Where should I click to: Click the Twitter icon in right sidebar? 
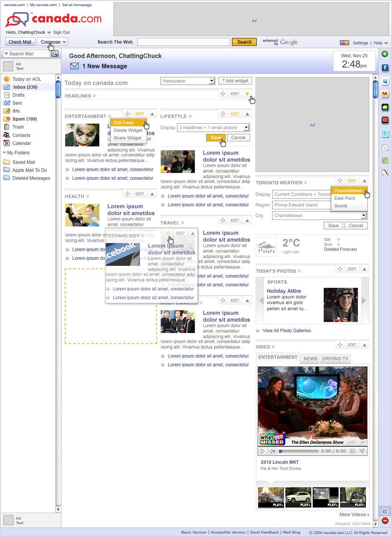pos(385,134)
